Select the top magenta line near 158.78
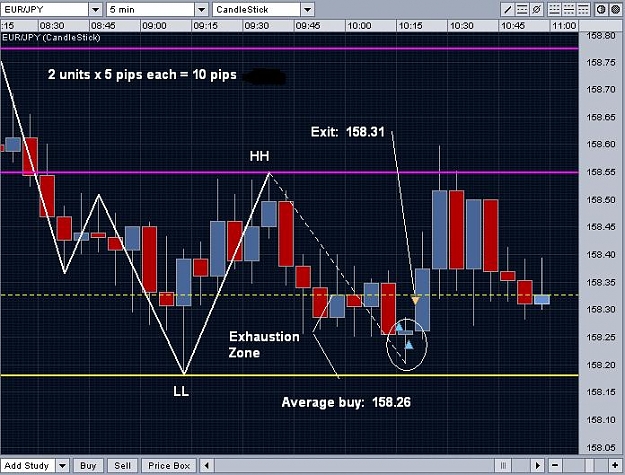This screenshot has width=625, height=475. click(x=289, y=49)
